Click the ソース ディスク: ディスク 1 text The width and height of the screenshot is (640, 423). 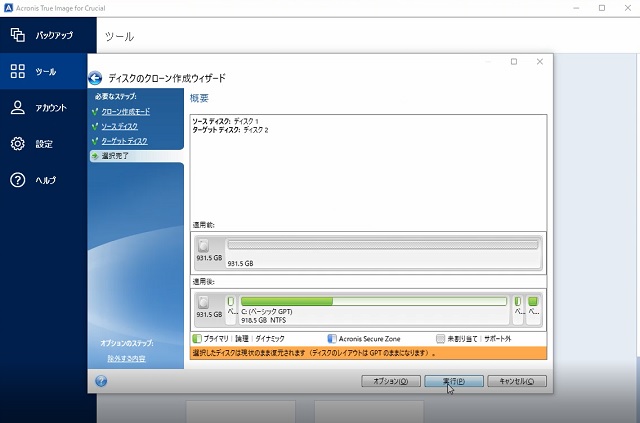[x=225, y=121]
